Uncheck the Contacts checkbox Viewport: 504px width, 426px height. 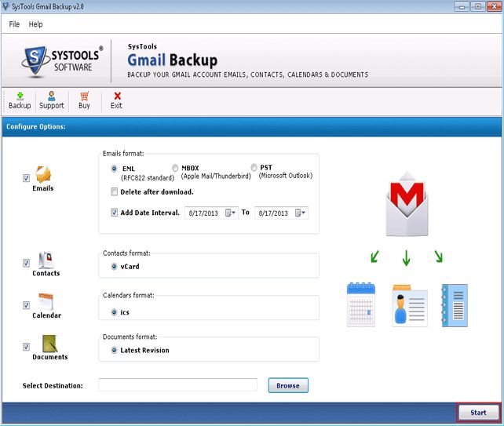[x=27, y=263]
